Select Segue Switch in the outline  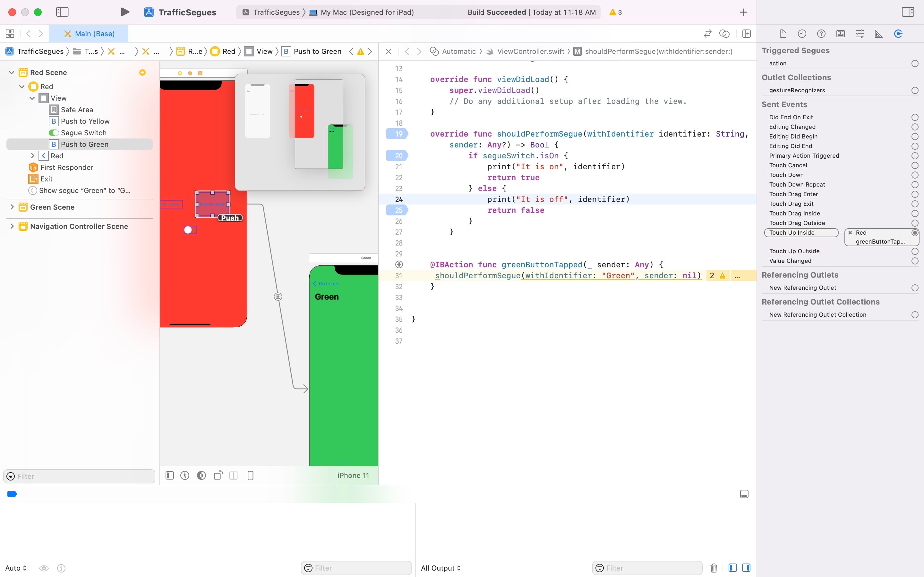pos(84,133)
